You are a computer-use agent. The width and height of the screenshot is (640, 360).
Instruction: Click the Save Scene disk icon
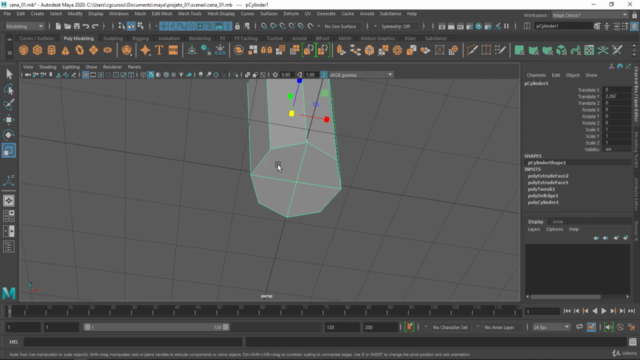[77, 26]
